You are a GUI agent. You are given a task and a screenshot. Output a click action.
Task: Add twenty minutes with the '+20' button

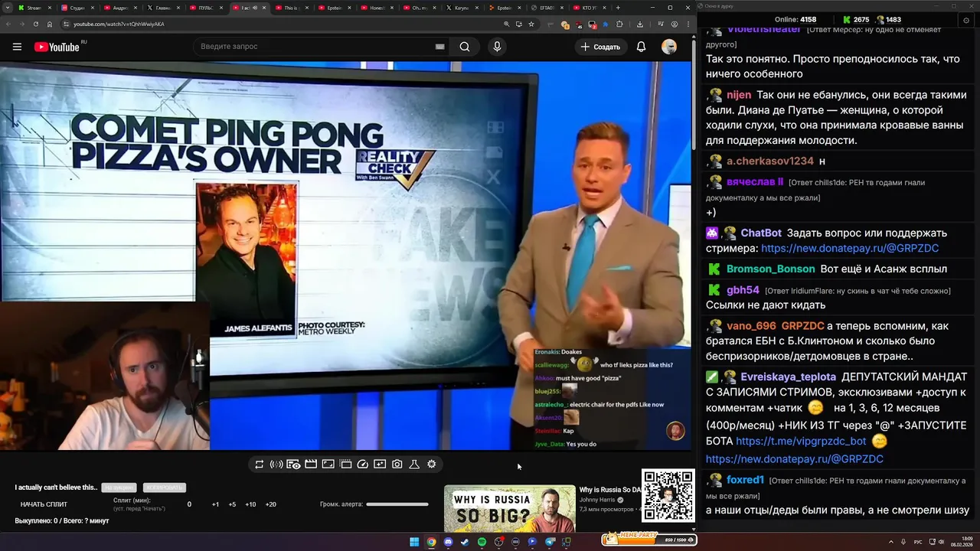click(270, 504)
